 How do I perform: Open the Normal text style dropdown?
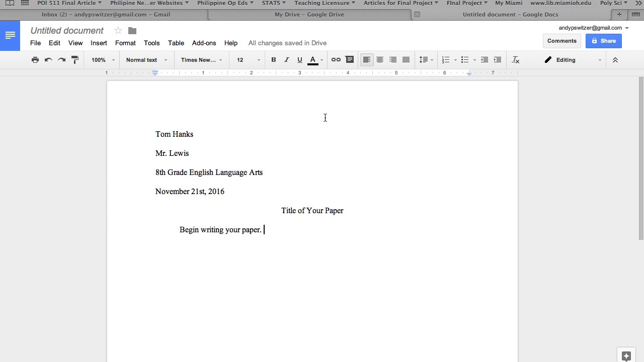pyautogui.click(x=146, y=60)
